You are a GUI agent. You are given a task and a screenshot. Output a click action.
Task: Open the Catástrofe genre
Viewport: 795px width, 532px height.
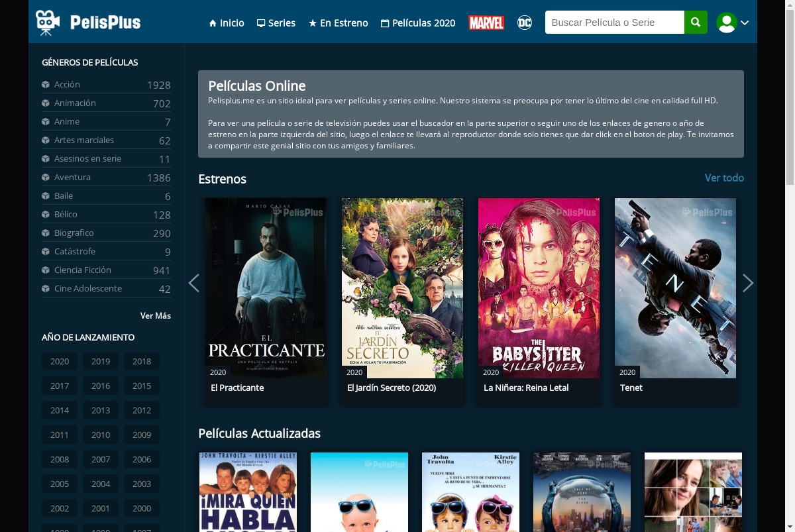pyautogui.click(x=106, y=252)
